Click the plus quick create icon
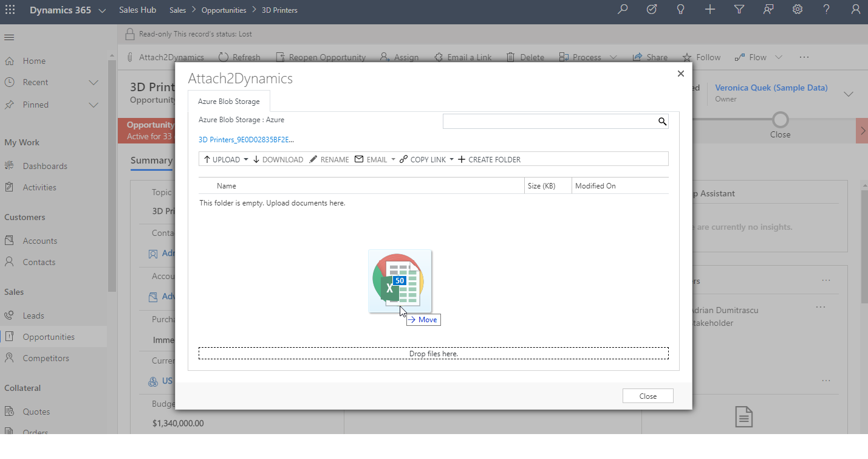Image resolution: width=868 pixels, height=459 pixels. 710,10
